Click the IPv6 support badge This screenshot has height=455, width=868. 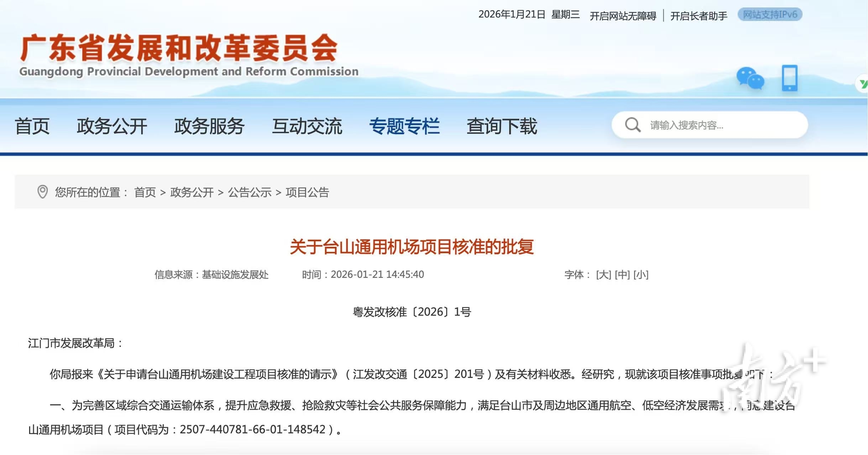click(x=770, y=15)
